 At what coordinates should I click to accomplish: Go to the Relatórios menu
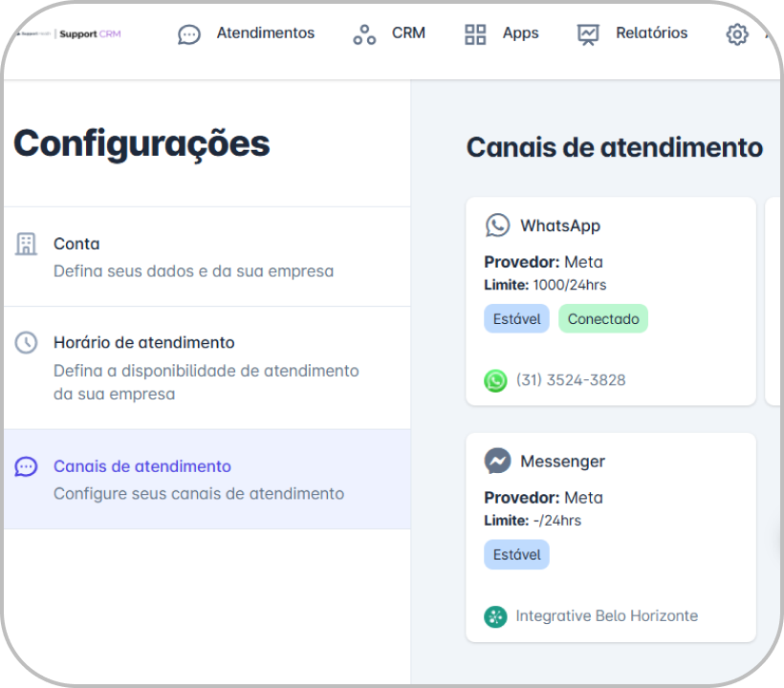(x=651, y=33)
